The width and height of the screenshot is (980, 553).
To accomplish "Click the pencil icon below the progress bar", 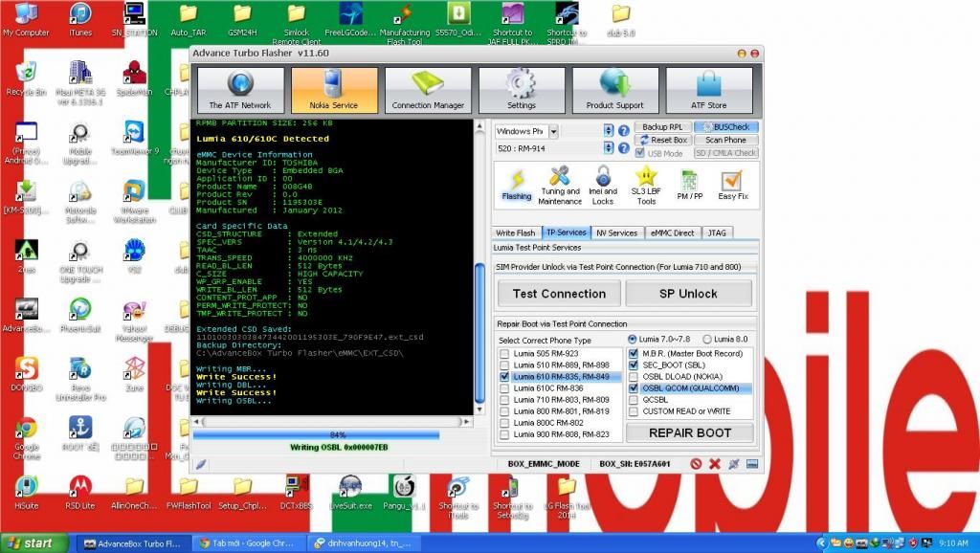I will [201, 464].
